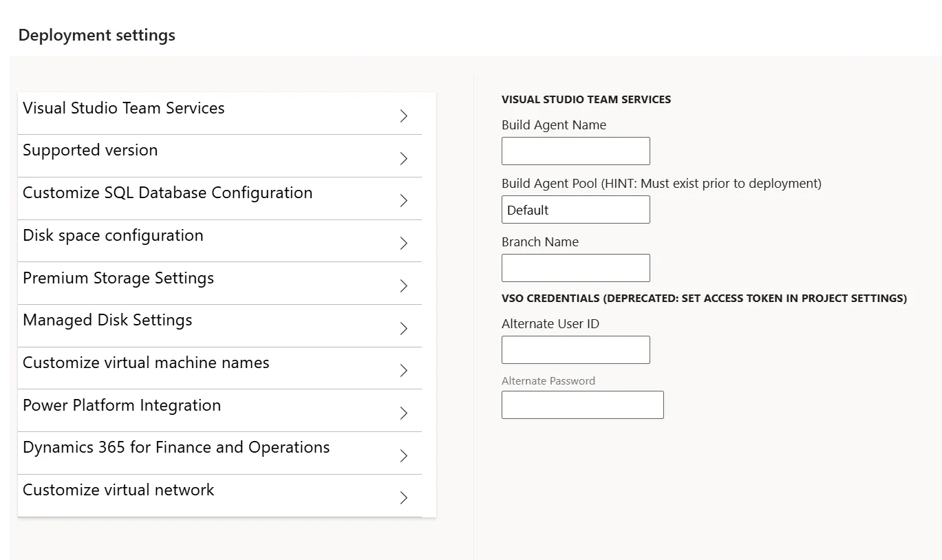Open Disk space configuration chevron
Viewport: 942px width, 560px height.
404,244
